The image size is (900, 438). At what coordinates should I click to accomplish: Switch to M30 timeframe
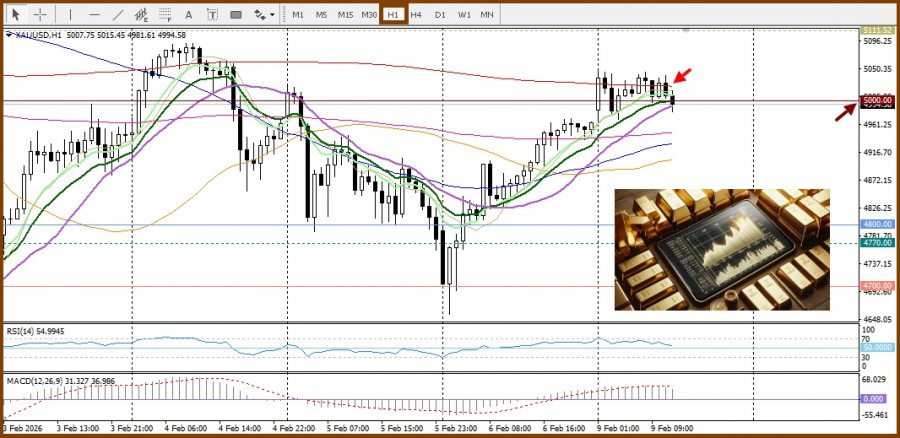pyautogui.click(x=369, y=14)
